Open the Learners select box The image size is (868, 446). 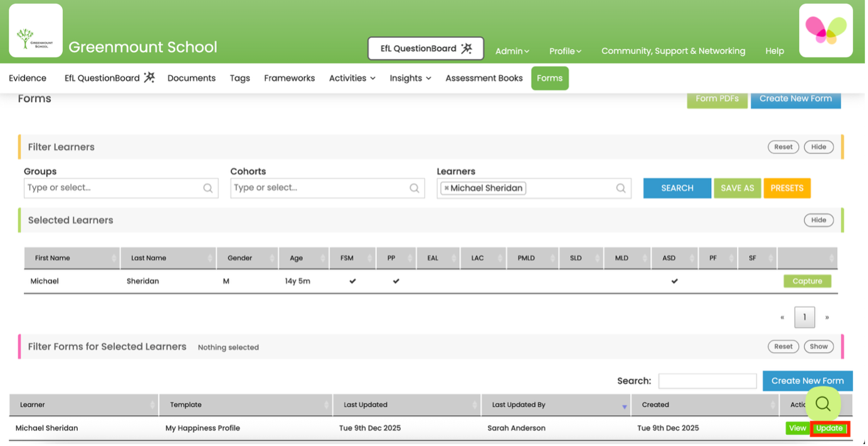click(x=536, y=189)
